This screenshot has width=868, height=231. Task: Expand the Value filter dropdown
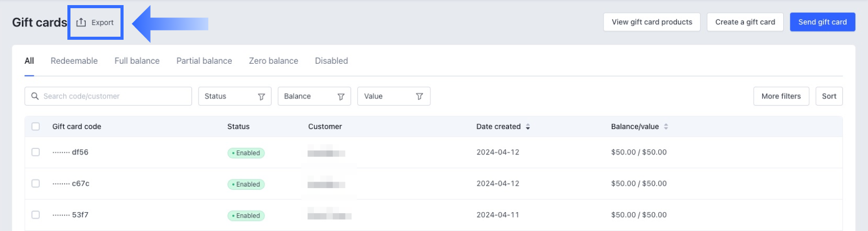pyautogui.click(x=394, y=96)
